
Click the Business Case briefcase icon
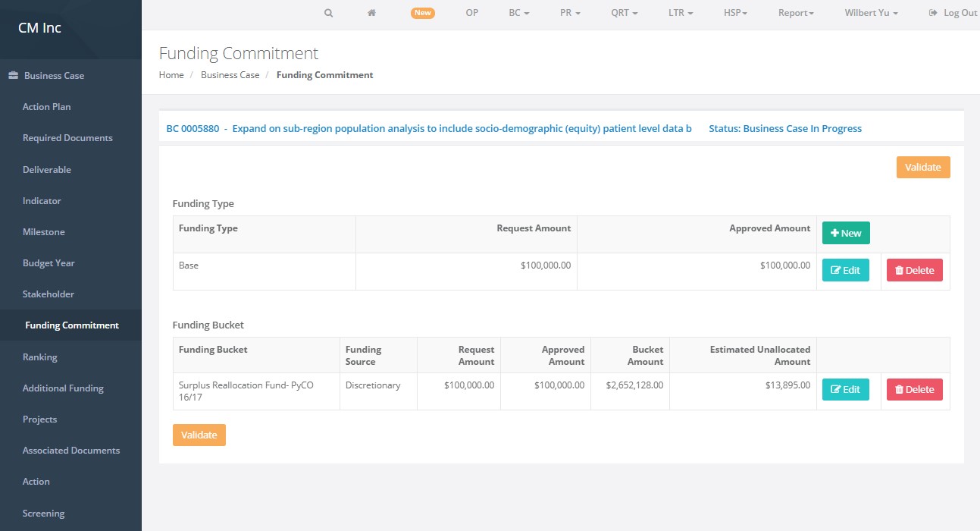[13, 76]
